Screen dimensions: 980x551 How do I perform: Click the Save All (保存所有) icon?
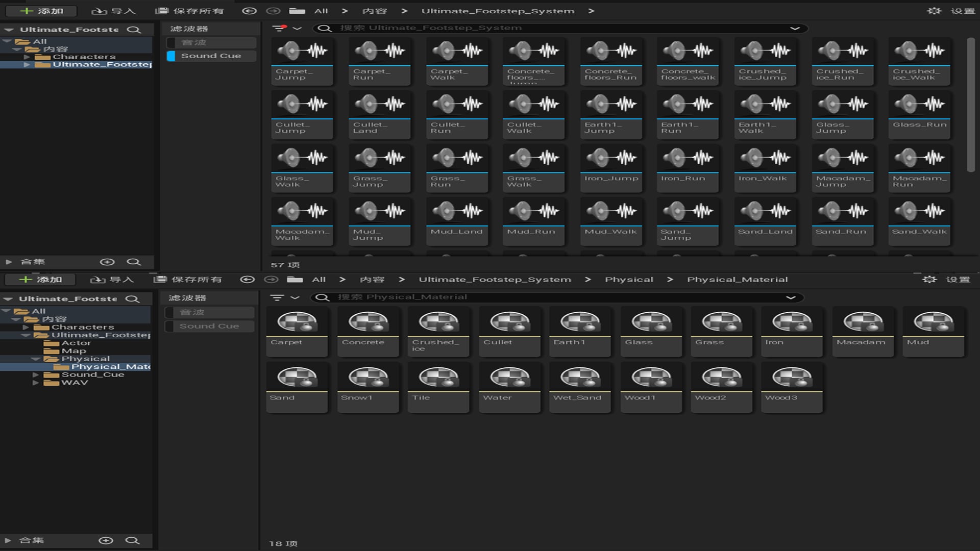162,10
